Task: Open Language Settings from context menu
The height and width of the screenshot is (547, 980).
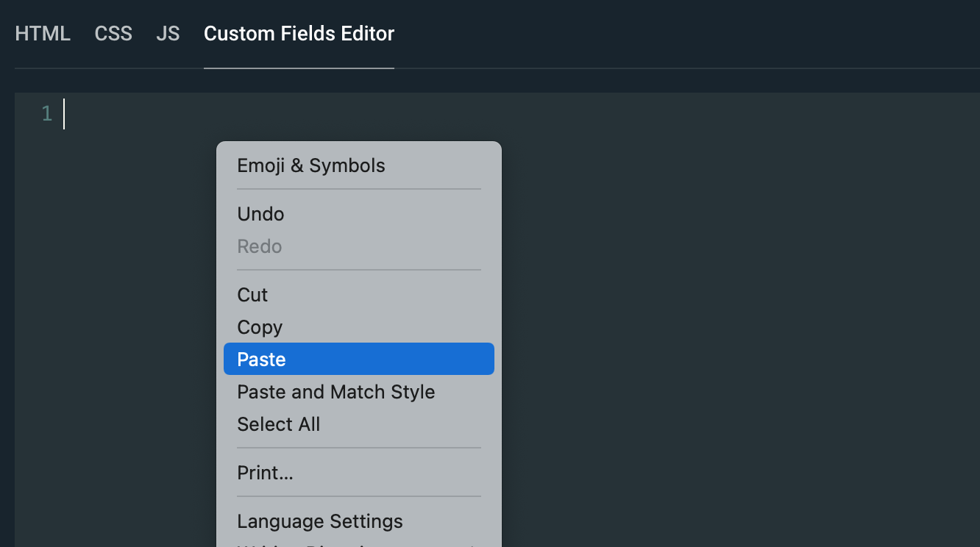Action: (320, 521)
